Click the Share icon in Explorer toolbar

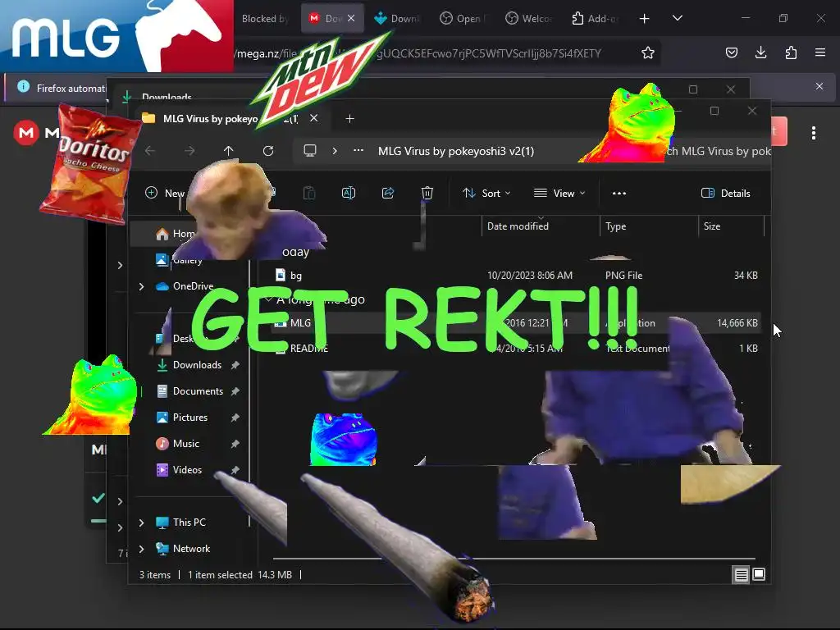tap(388, 193)
